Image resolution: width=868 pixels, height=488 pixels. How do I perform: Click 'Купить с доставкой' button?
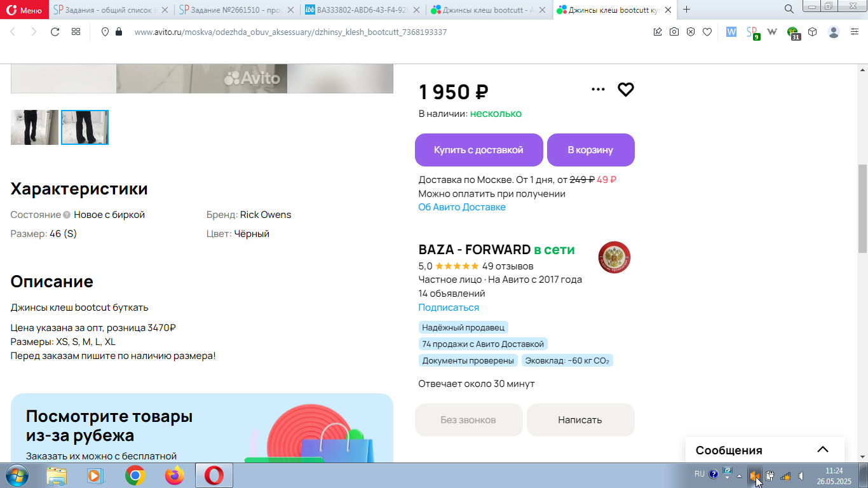(478, 150)
